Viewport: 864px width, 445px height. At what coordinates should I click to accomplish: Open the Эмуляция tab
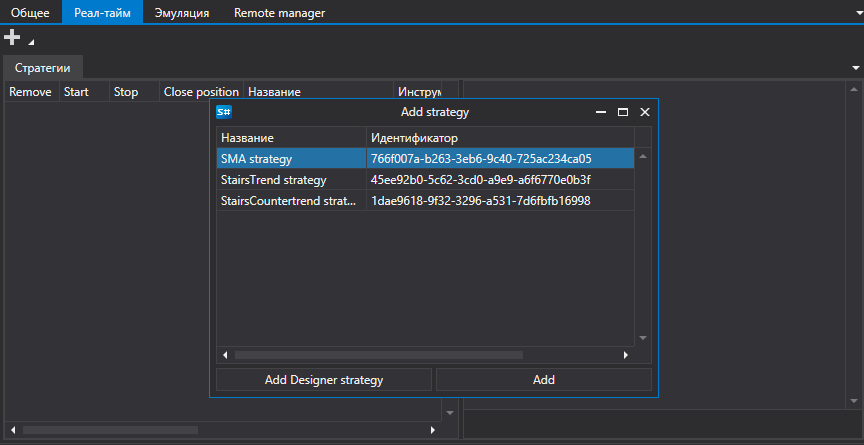[182, 13]
